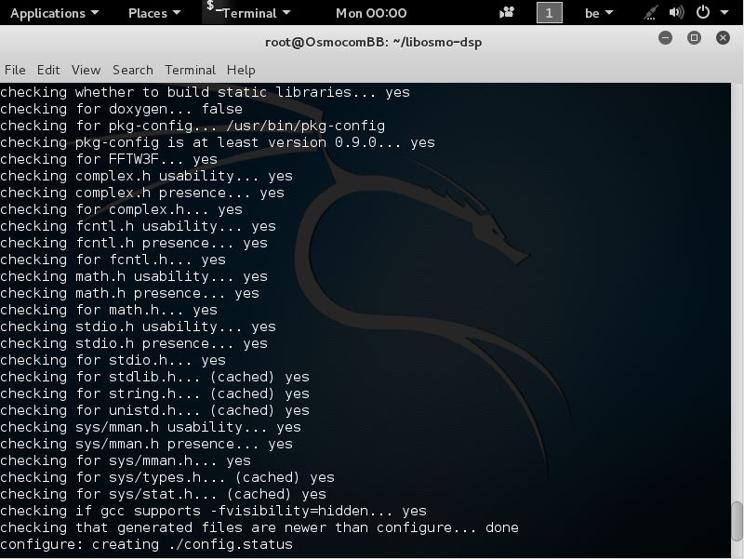Click line 'checking for sys/types.h... (cached) yes'

tap(167, 477)
